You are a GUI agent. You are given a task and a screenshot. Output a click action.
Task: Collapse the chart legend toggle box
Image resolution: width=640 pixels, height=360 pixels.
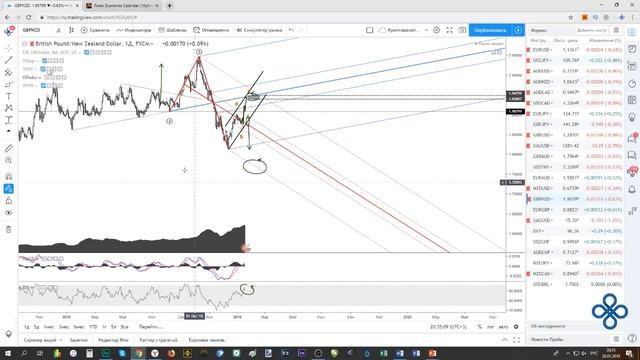[x=24, y=44]
